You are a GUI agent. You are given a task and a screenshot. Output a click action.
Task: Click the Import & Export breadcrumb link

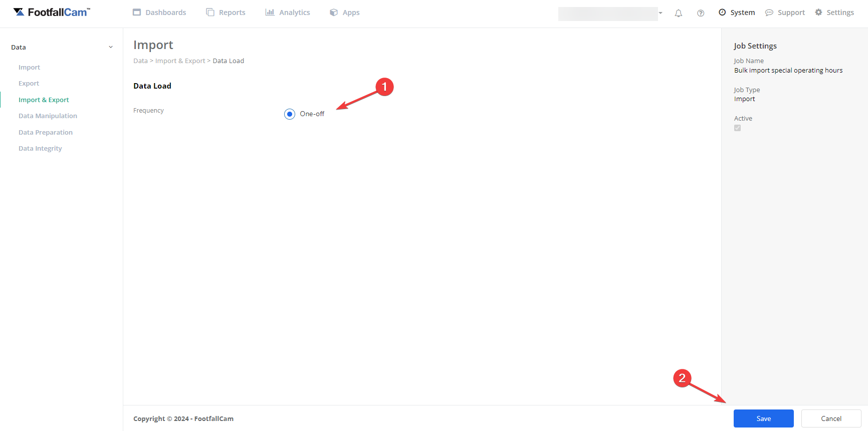point(180,61)
